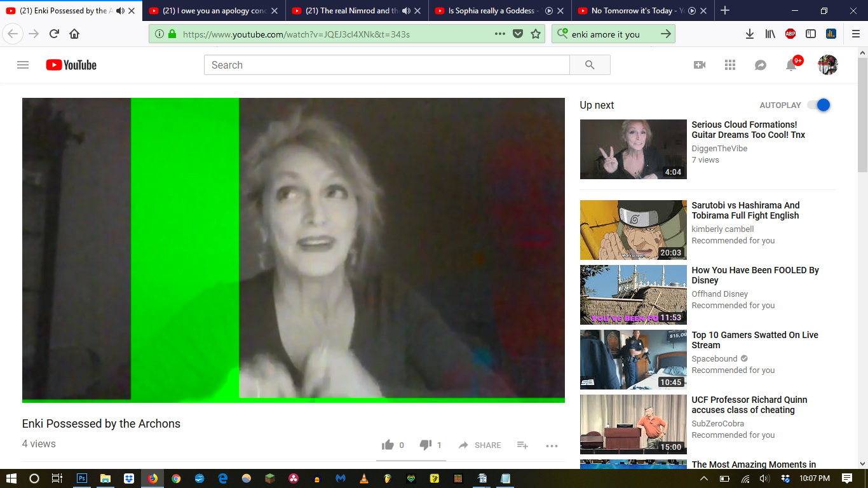The height and width of the screenshot is (488, 868).
Task: Open the UCF Professor lecture thumbnail
Action: [x=634, y=424]
